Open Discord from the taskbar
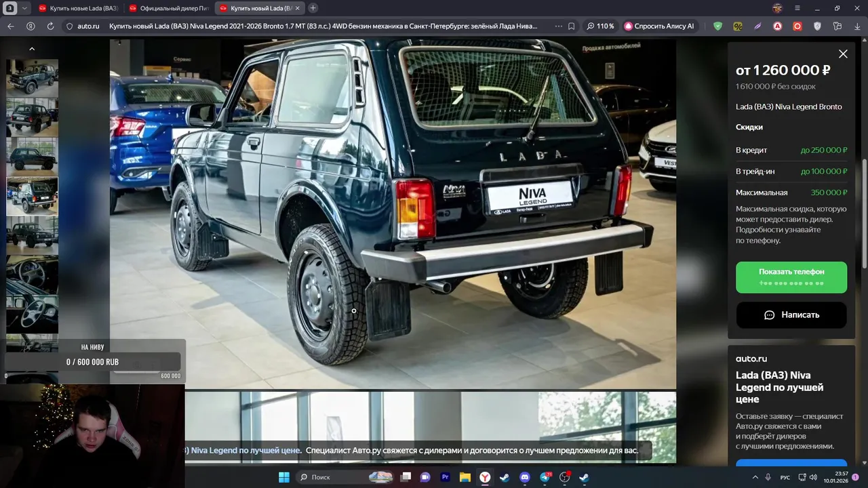Screen dimensions: 868x488 [524, 477]
